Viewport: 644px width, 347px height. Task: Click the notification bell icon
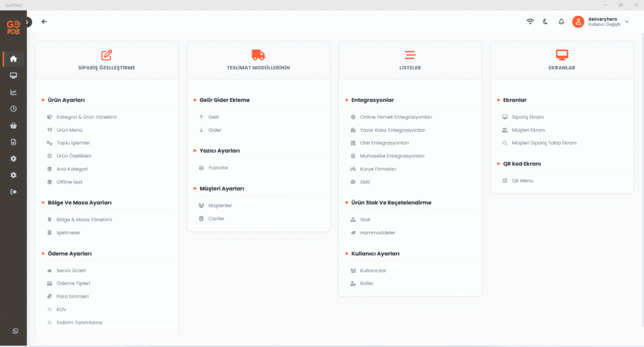(561, 21)
